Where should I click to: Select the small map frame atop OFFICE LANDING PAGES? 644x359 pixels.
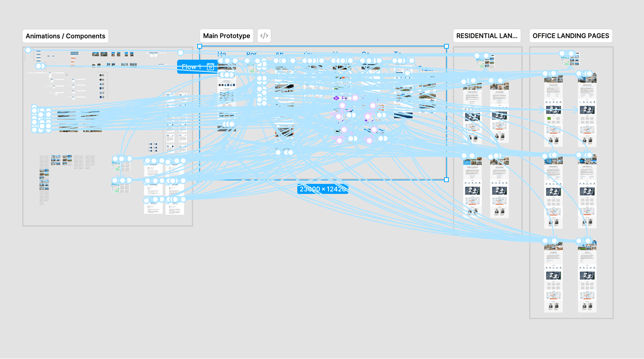click(x=570, y=60)
